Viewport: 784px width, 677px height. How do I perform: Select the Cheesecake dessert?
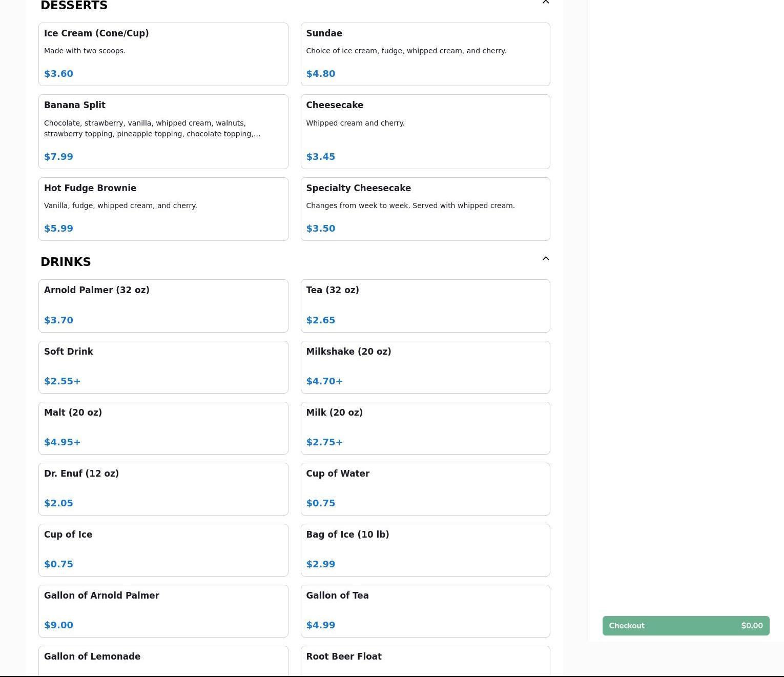click(425, 132)
